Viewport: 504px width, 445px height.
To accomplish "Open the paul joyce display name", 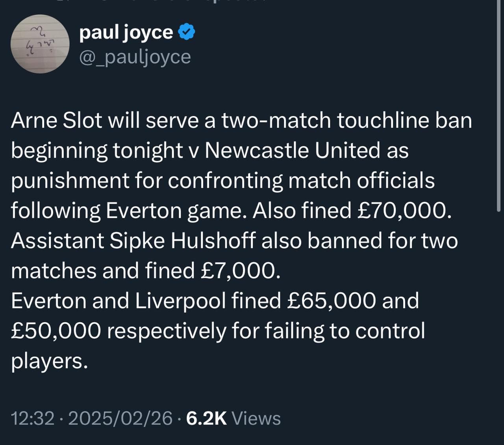I will (x=126, y=33).
